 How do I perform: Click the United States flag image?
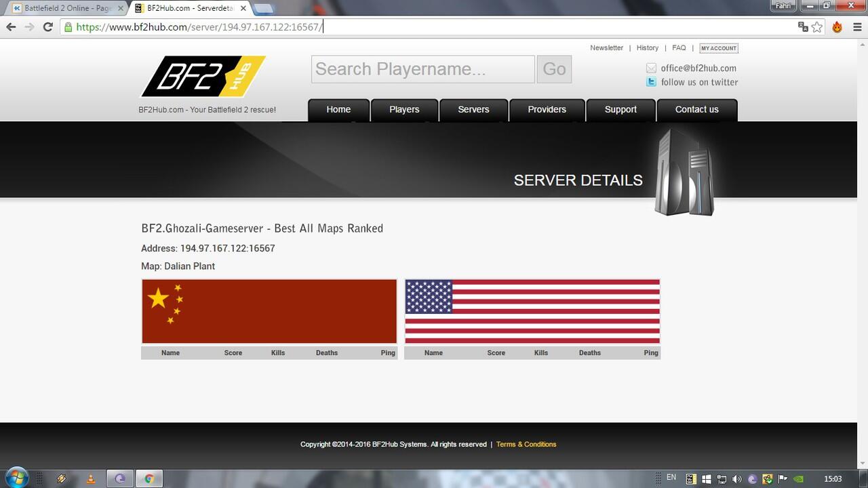(x=532, y=312)
